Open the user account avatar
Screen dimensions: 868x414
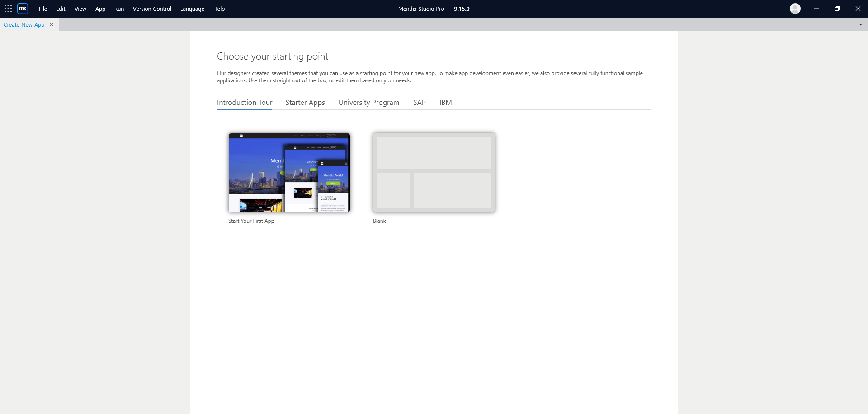pos(795,9)
